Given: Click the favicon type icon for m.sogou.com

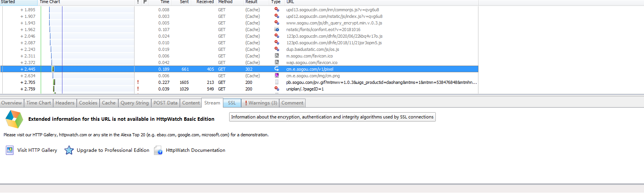Looking at the screenshot, I should click(276, 56).
